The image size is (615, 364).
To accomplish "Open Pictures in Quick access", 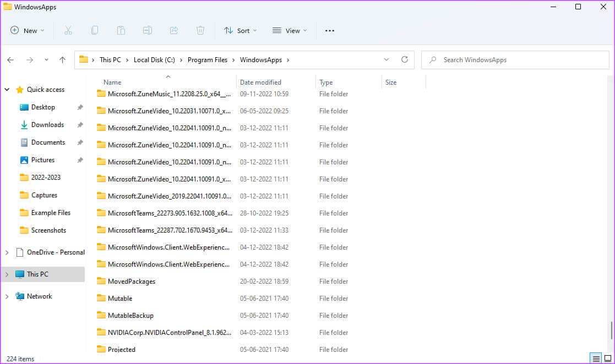I will coord(43,160).
